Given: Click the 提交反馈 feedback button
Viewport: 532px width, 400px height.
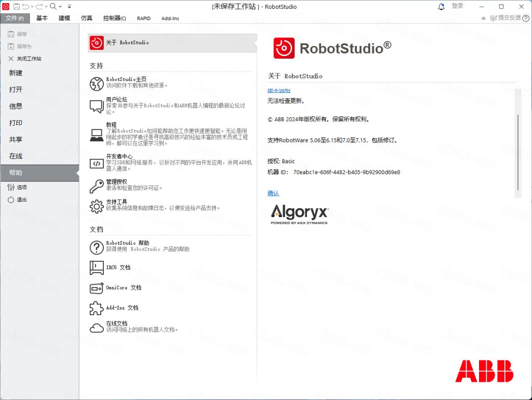Looking at the screenshot, I should 506,18.
